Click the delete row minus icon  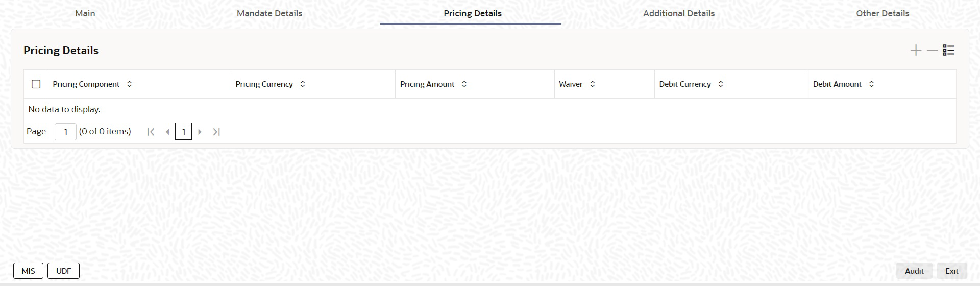click(932, 50)
